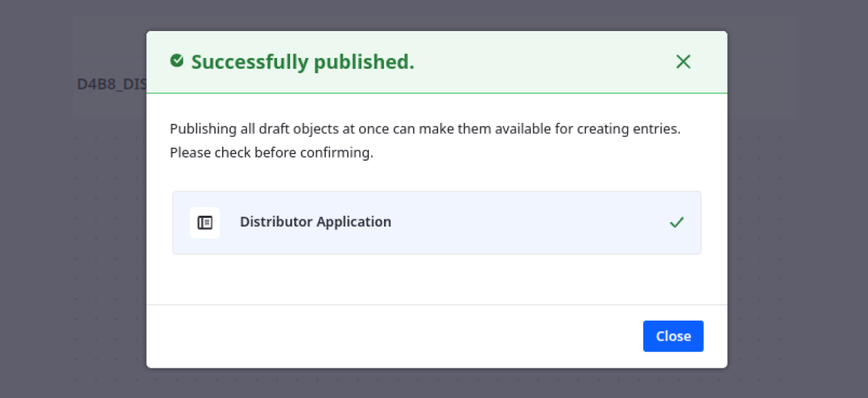Click the "Please check before confirming." text
This screenshot has width=868, height=398.
(x=271, y=153)
